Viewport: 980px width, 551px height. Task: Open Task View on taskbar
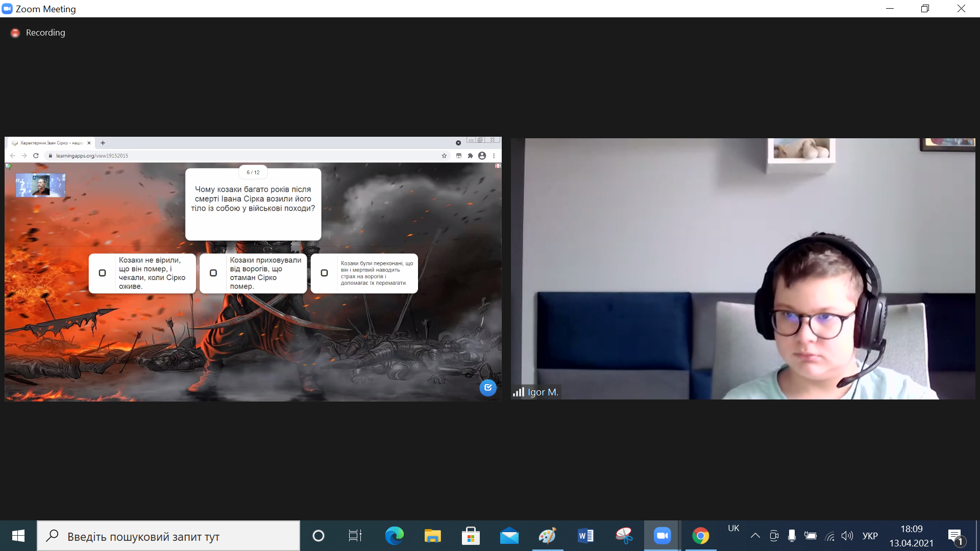click(355, 536)
